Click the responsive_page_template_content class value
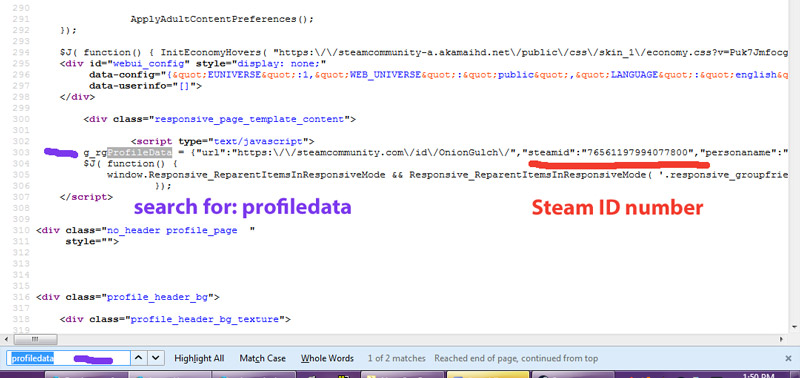This screenshot has width=800, height=378. (x=249, y=119)
